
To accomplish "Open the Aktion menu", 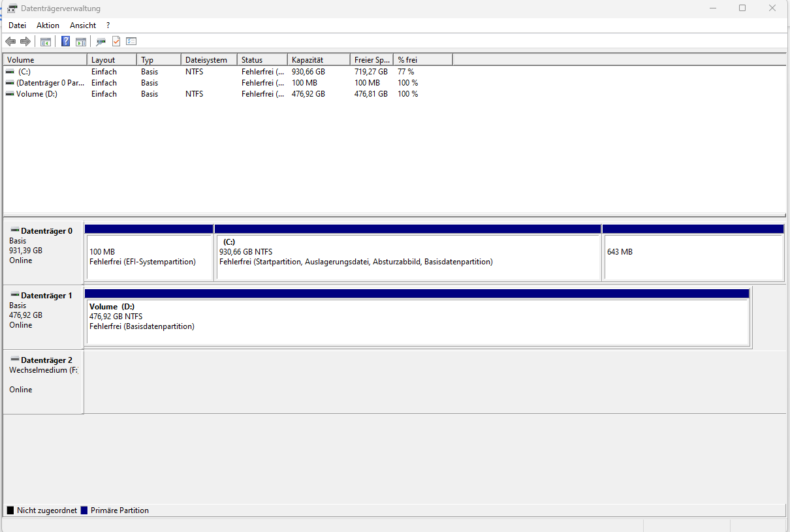I will tap(48, 25).
